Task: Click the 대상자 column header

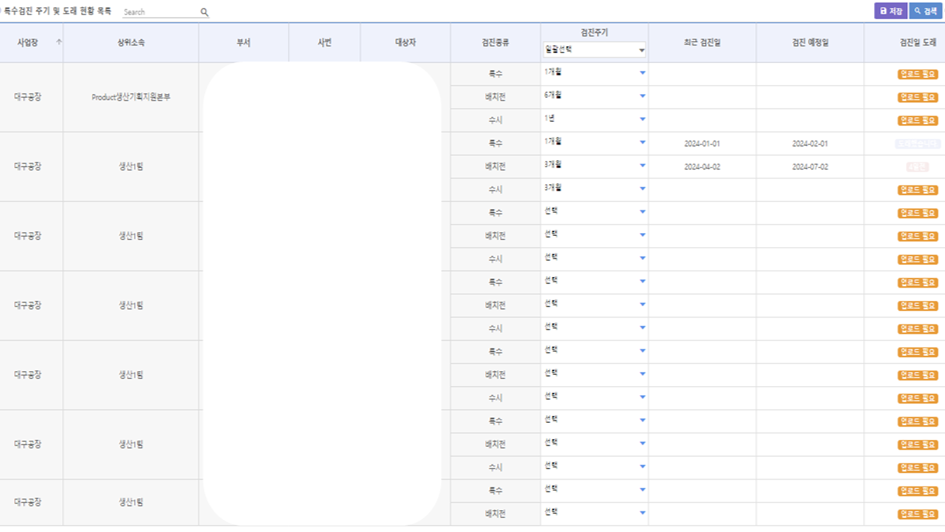Action: click(405, 43)
